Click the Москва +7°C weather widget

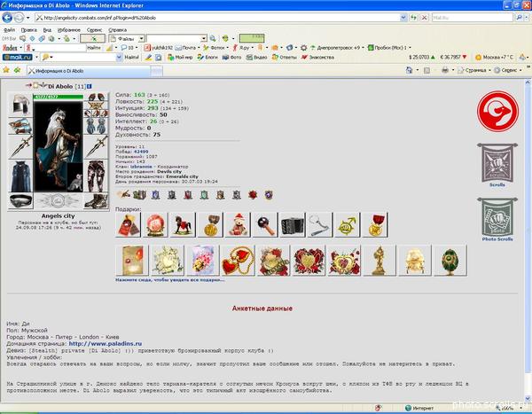(x=495, y=58)
